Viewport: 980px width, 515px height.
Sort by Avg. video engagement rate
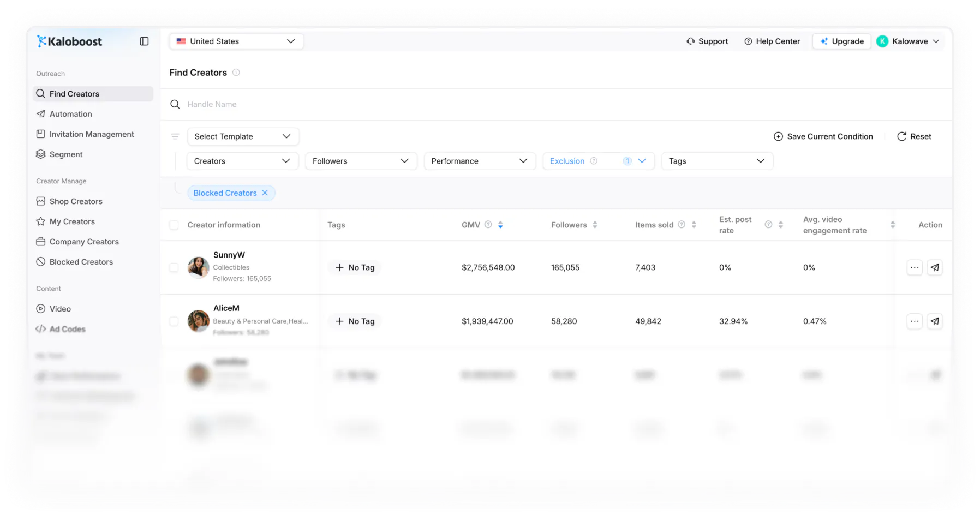[x=893, y=225]
